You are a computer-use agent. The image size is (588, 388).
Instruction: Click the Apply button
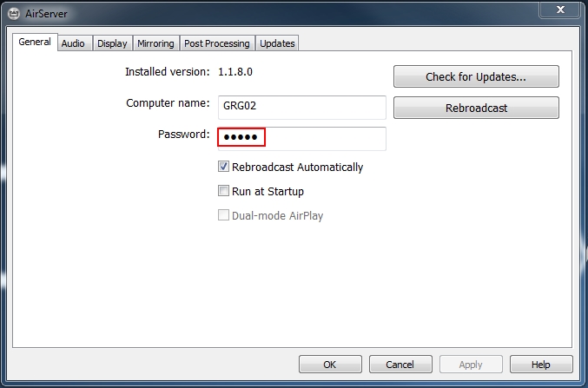pyautogui.click(x=471, y=364)
